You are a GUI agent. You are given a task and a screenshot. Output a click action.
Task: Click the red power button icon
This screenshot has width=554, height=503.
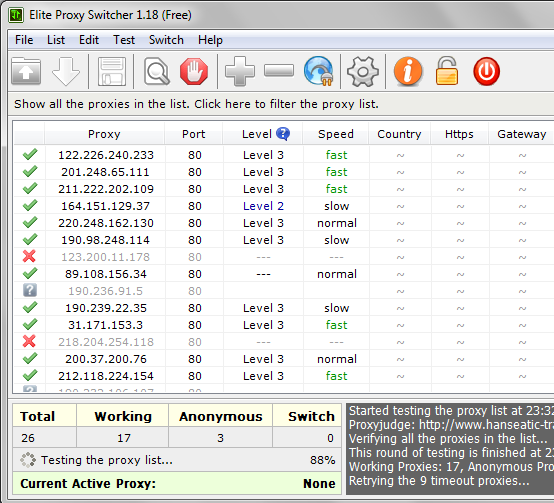click(487, 71)
